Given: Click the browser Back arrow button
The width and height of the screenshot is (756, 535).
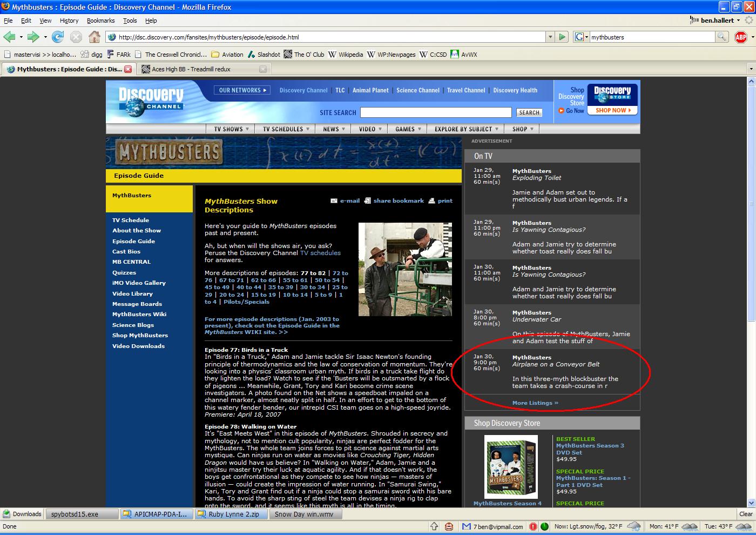Looking at the screenshot, I should coord(9,37).
